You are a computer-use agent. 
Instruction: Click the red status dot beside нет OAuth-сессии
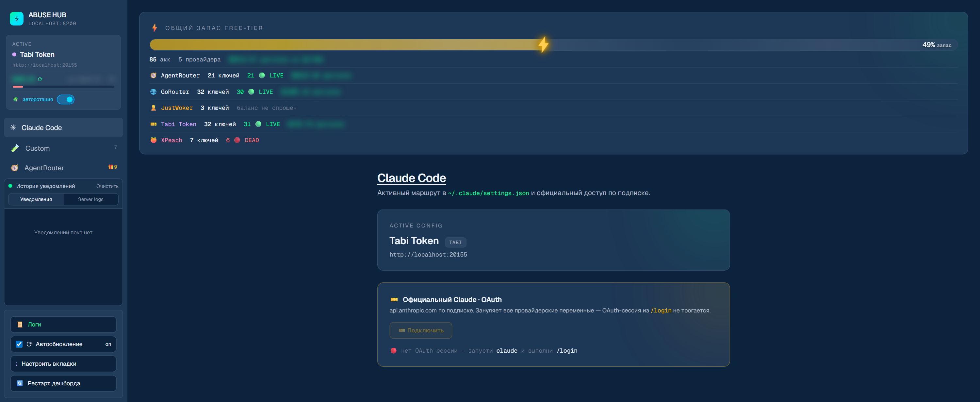393,351
